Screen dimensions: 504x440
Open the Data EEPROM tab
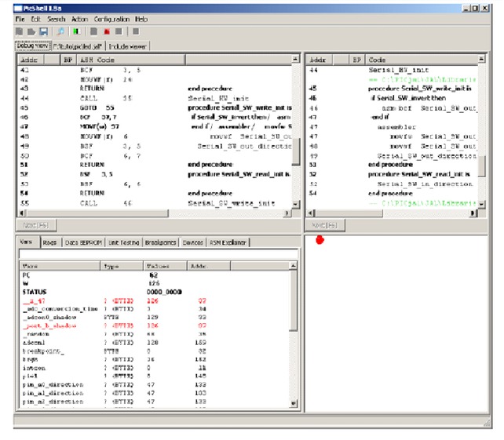pyautogui.click(x=82, y=243)
